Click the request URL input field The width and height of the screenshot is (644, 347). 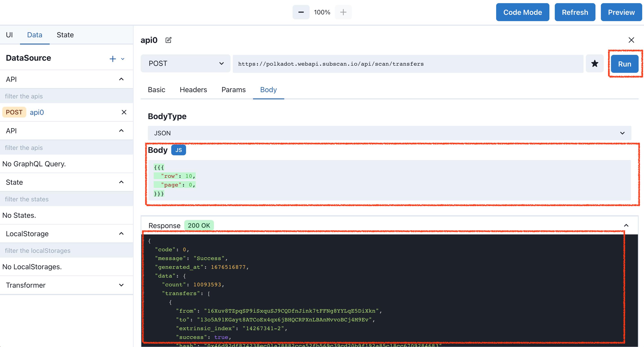pyautogui.click(x=408, y=64)
